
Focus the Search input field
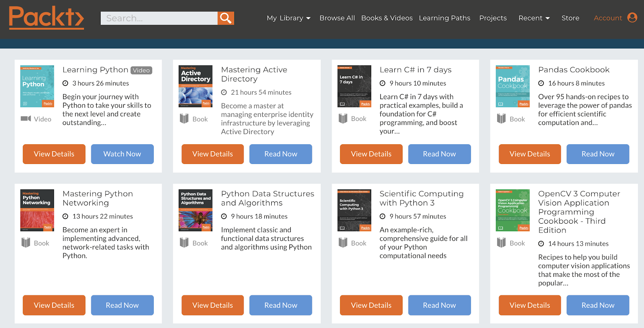[159, 18]
